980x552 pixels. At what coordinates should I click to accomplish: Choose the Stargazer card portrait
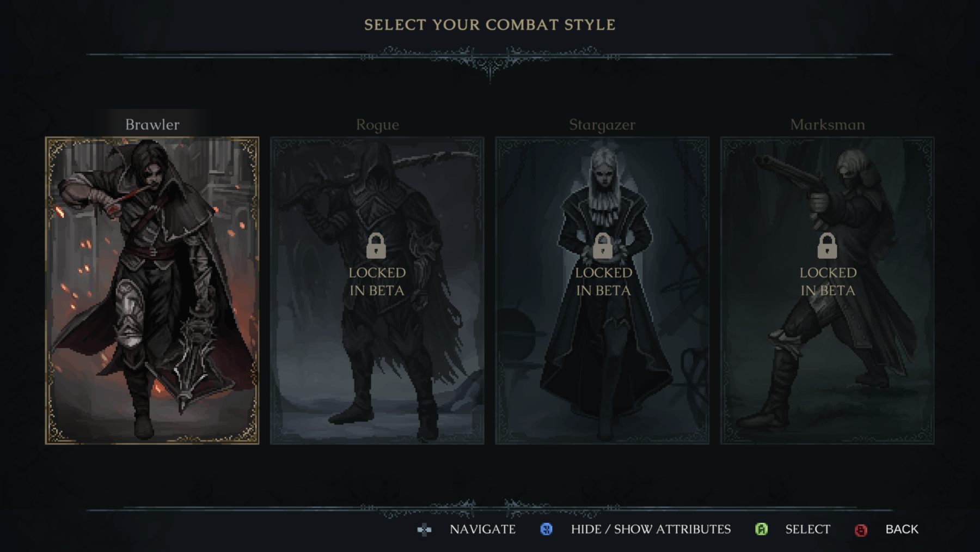602,290
